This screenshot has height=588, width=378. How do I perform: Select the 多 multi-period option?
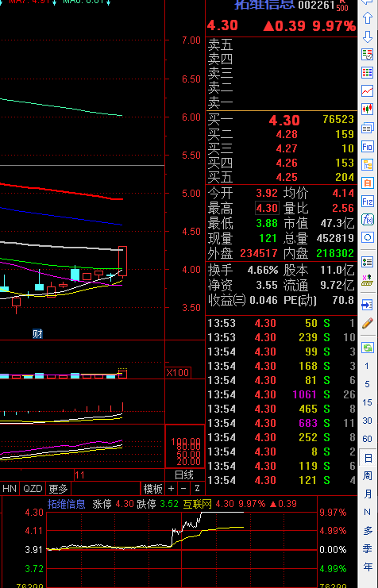click(x=368, y=531)
